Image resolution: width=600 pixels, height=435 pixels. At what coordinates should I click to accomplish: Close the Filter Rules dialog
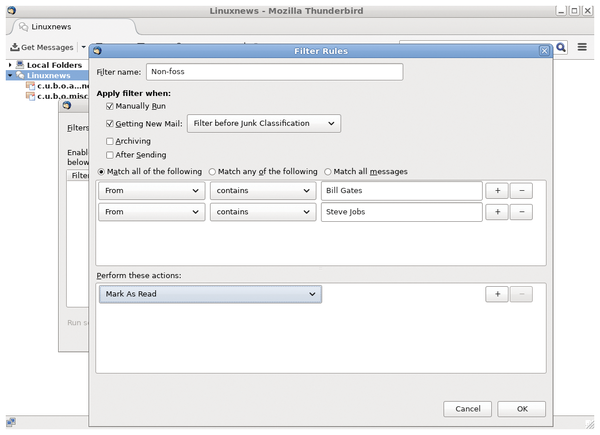pos(544,49)
